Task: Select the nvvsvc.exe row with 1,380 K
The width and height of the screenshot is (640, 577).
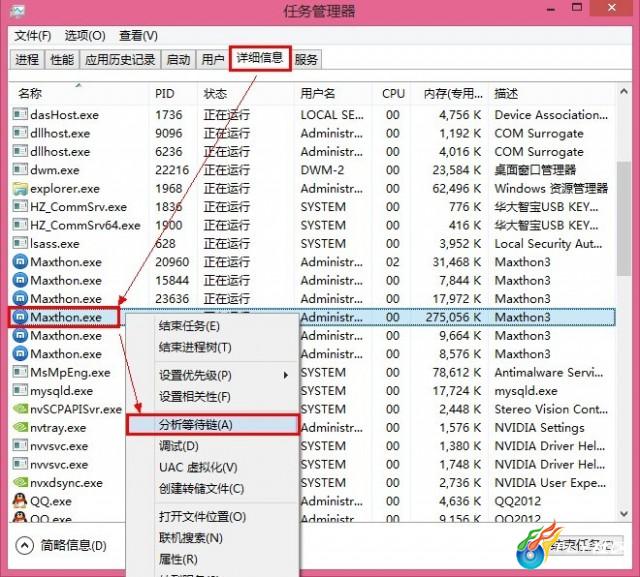Action: coord(313,446)
